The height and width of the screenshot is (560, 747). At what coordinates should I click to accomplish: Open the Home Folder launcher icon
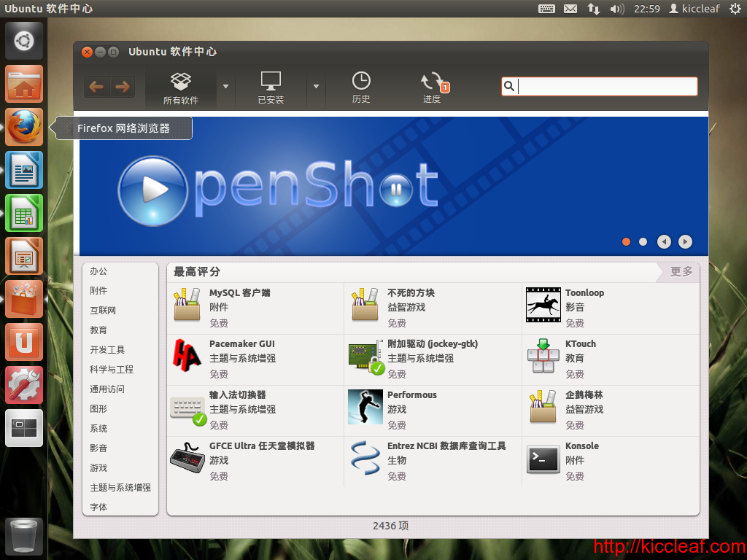click(x=24, y=84)
